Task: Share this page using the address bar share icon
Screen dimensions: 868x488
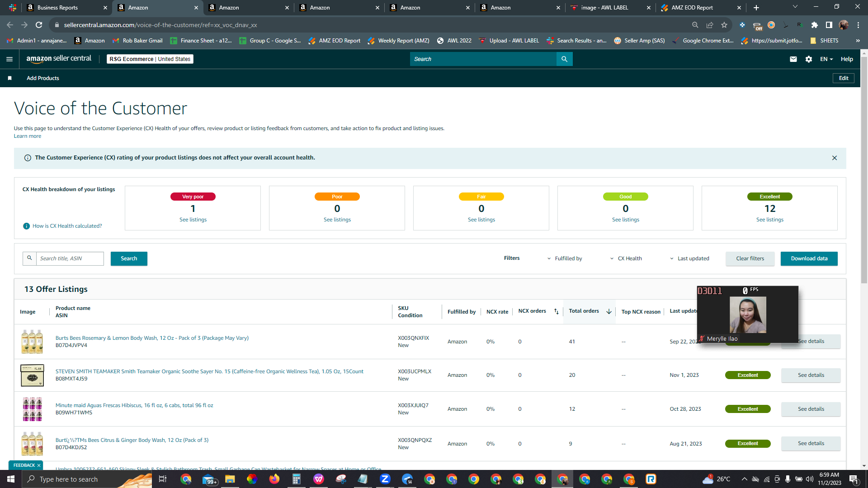Action: (x=710, y=25)
